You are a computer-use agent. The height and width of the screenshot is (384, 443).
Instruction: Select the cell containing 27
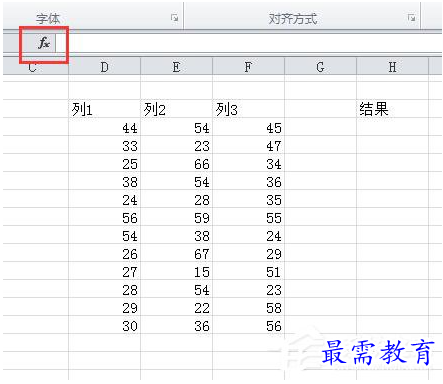(x=105, y=271)
